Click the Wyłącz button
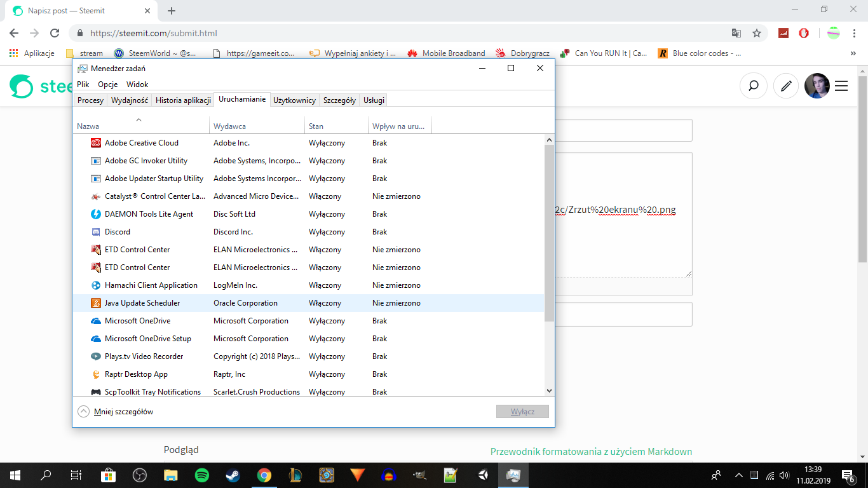868x488 pixels. click(522, 412)
